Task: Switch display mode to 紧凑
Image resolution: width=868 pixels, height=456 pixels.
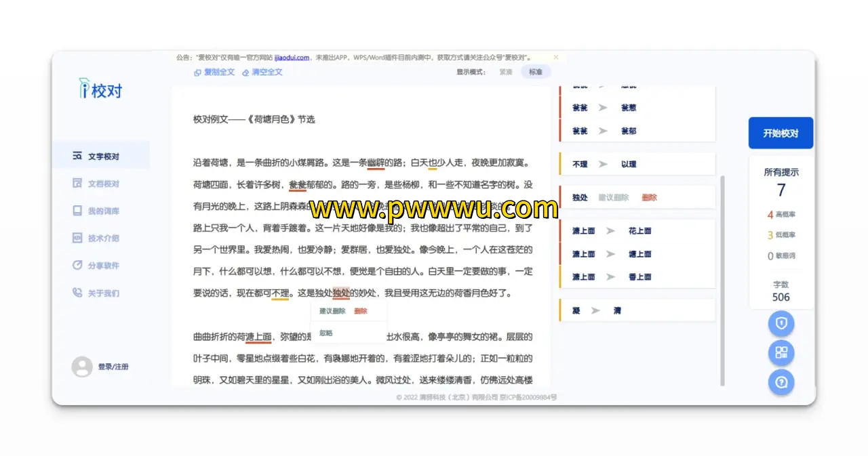Action: point(506,72)
